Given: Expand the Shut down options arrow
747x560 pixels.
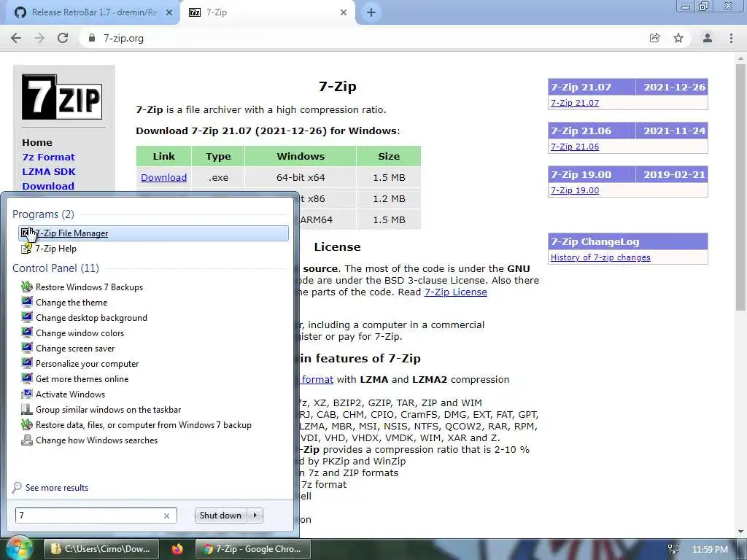Looking at the screenshot, I should (255, 516).
